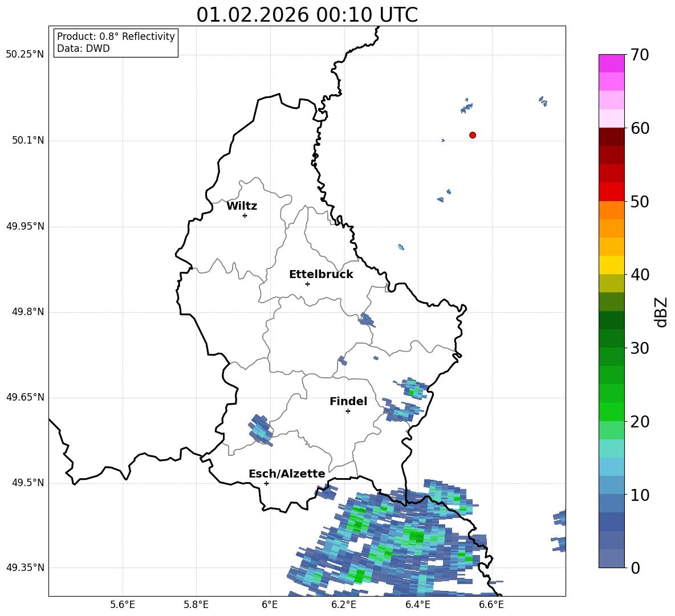This screenshot has height=616, width=675.
Task: Click the 6°E longitude label
Action: click(x=270, y=605)
